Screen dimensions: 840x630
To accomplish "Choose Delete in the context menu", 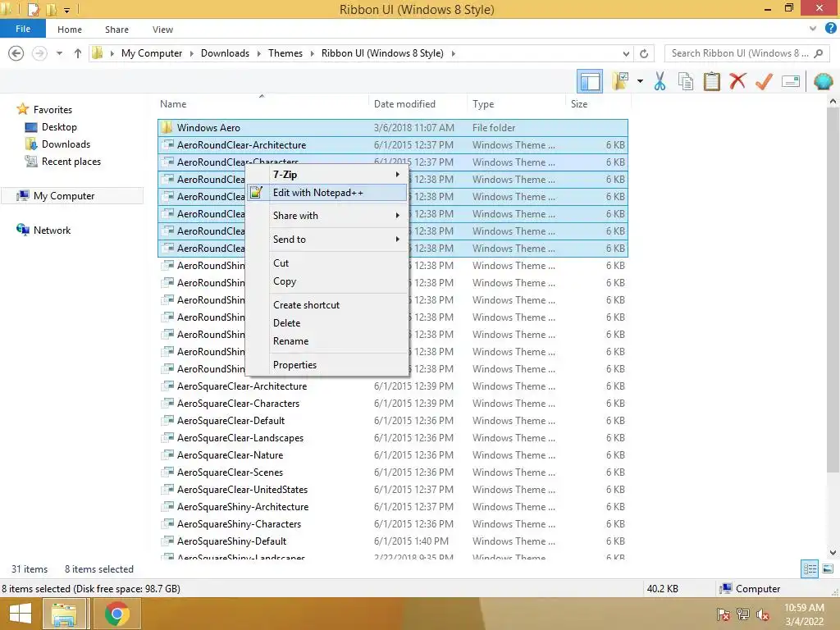I will 327,323.
